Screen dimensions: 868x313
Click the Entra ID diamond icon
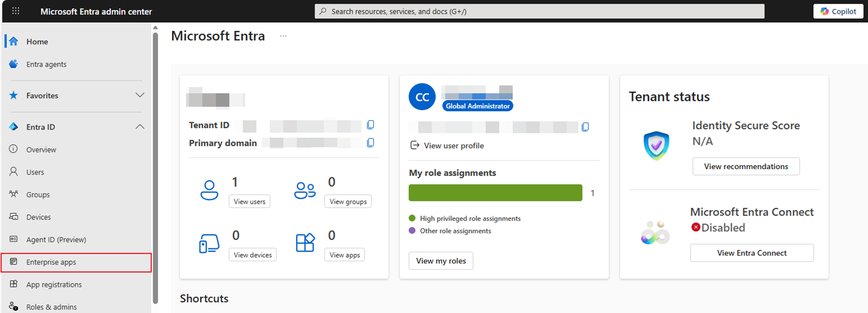point(14,127)
